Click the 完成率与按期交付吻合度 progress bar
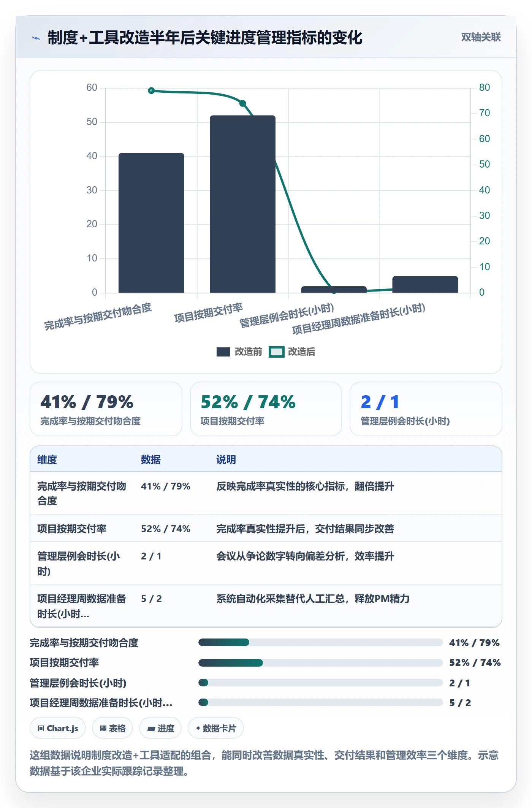Image resolution: width=532 pixels, height=808 pixels. (x=320, y=642)
